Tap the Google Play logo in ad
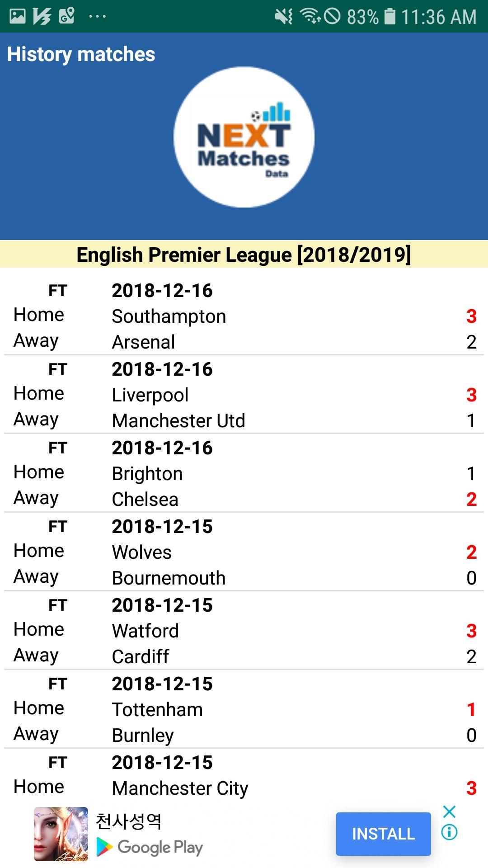 tap(150, 847)
